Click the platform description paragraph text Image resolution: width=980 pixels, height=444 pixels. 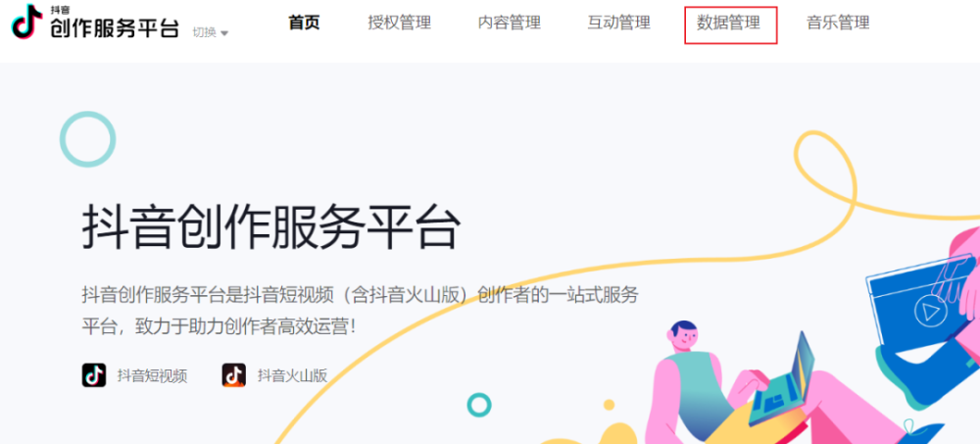pyautogui.click(x=360, y=310)
